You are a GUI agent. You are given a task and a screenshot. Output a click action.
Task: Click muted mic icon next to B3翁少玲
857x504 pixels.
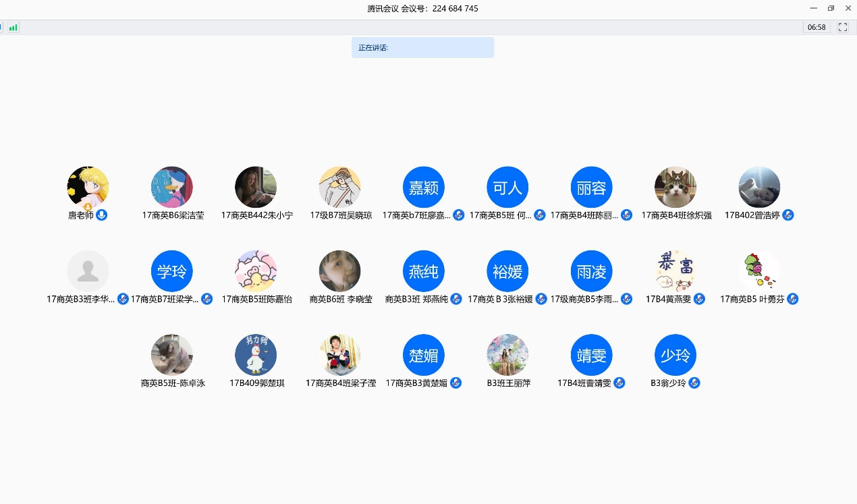[694, 383]
